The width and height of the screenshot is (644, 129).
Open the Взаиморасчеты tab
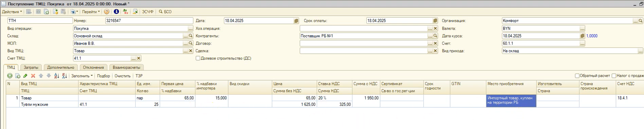coord(126,68)
